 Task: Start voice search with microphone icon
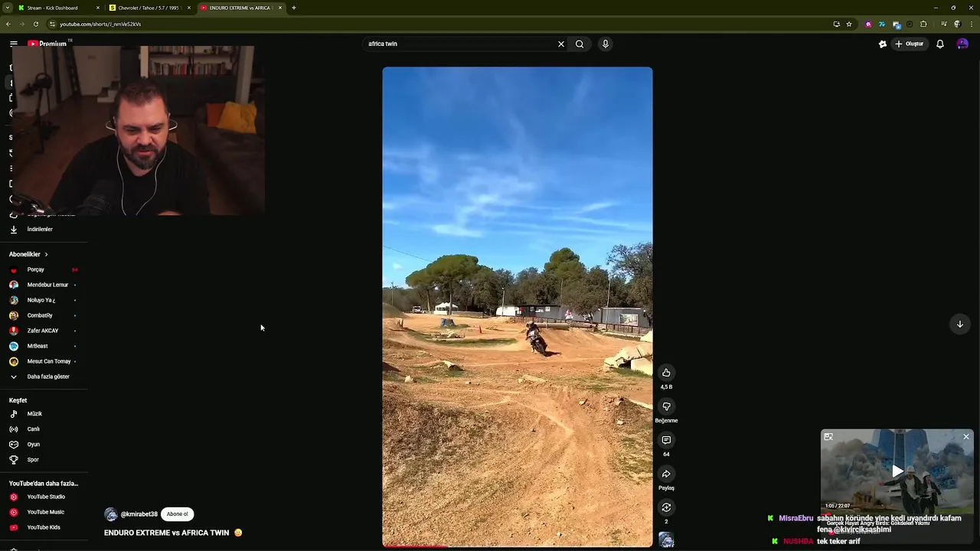(605, 44)
